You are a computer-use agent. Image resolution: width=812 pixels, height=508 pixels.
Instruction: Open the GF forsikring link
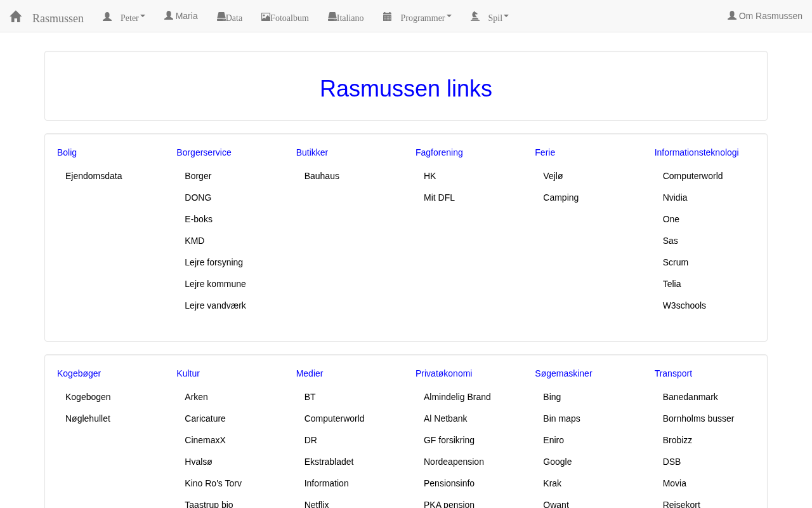(449, 440)
